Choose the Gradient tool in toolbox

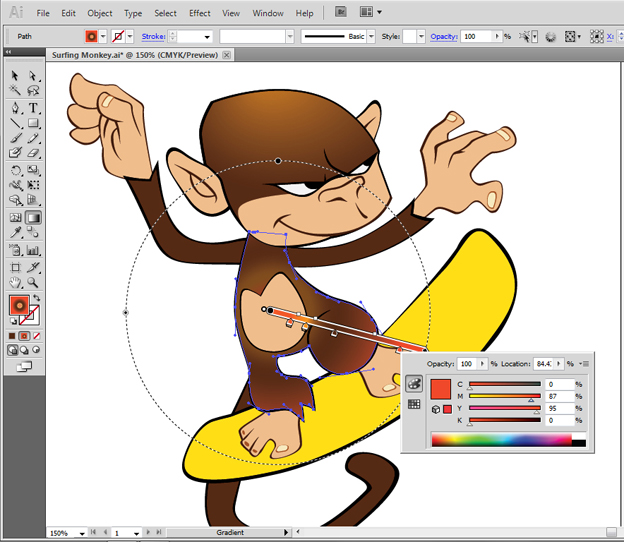pos(33,217)
